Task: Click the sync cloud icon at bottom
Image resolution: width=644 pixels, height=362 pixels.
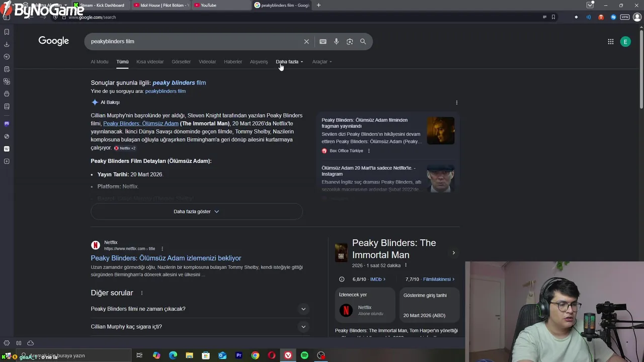Action: tap(30, 343)
